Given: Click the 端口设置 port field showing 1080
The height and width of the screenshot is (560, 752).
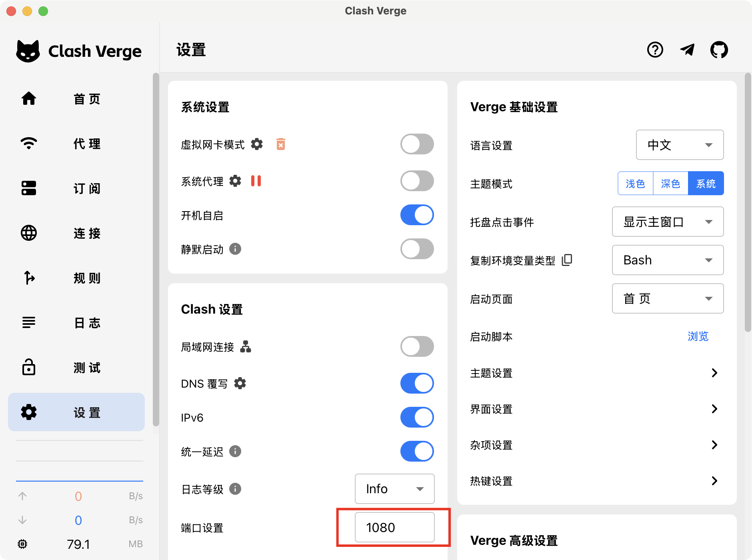Looking at the screenshot, I should tap(394, 528).
